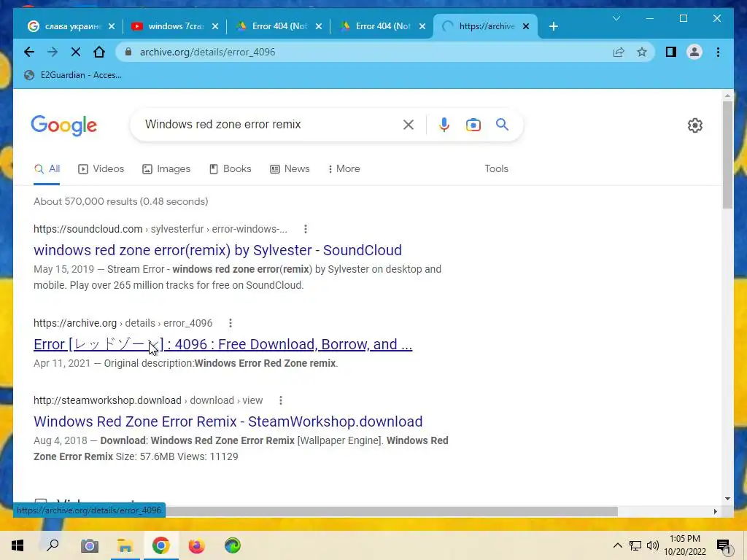The image size is (747, 560).
Task: Close the second Error 404 tab
Action: [x=422, y=27]
